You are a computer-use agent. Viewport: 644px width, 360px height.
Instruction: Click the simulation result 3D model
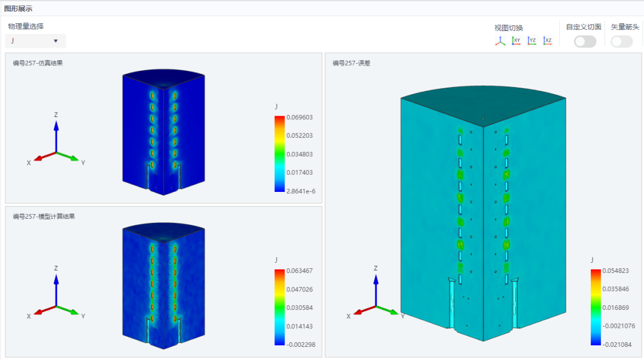pos(163,132)
